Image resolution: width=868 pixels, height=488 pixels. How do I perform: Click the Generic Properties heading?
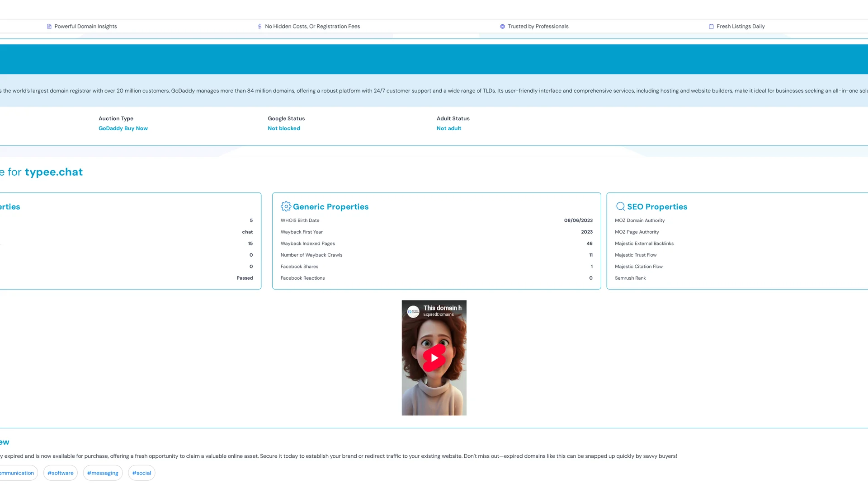(330, 207)
